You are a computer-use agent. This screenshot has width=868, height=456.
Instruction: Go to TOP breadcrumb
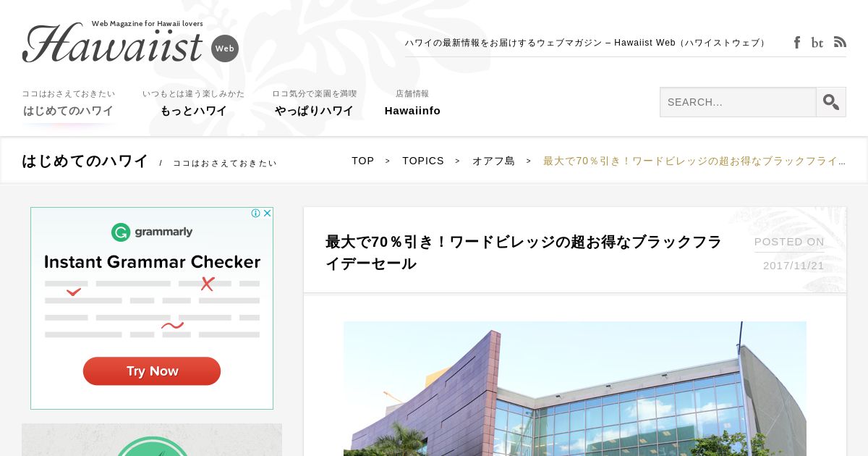coord(363,161)
